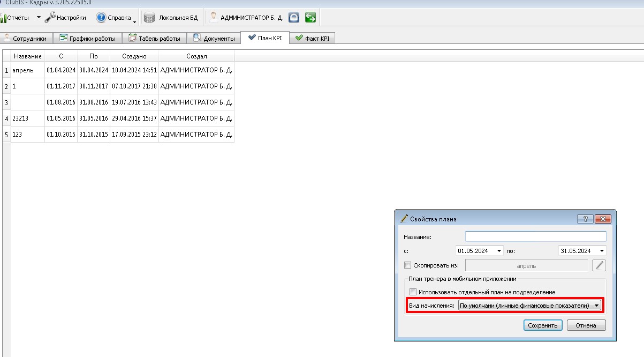644x357 pixels.
Task: Focus the Название input field in dialog
Action: (x=536, y=236)
